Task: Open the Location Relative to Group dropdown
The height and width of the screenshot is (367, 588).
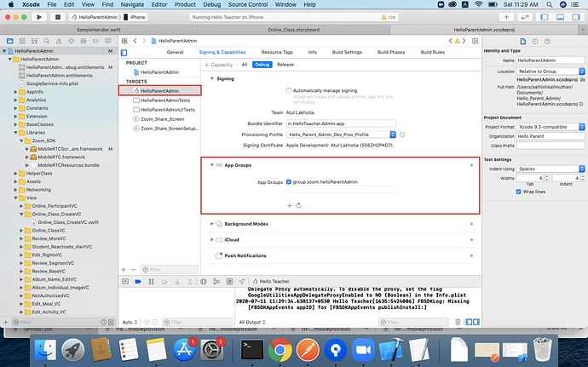Action: (551, 72)
